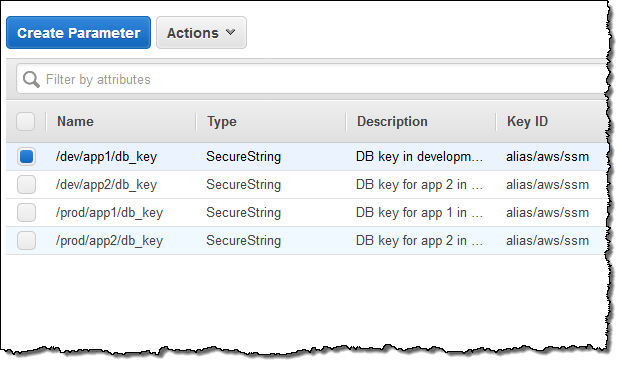Choose the /prod/app2/db_key parameter name
Viewport: 622px width, 365px height.
109,241
